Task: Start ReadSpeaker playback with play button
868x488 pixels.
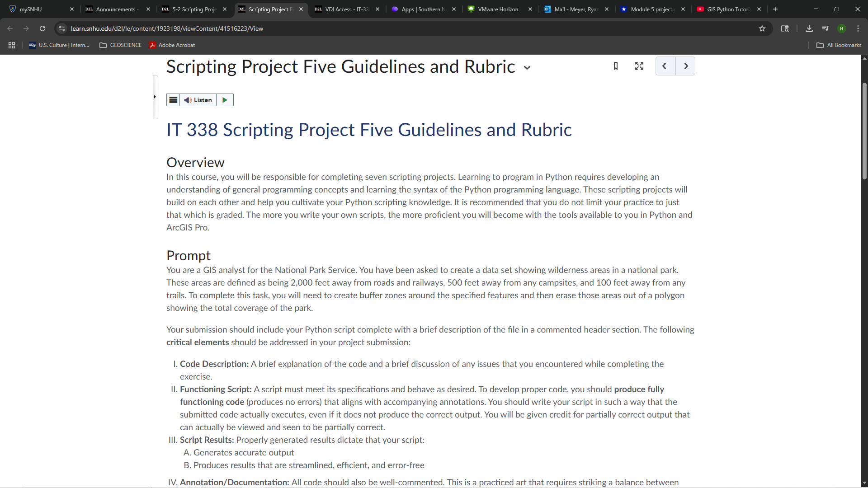Action: tap(225, 100)
